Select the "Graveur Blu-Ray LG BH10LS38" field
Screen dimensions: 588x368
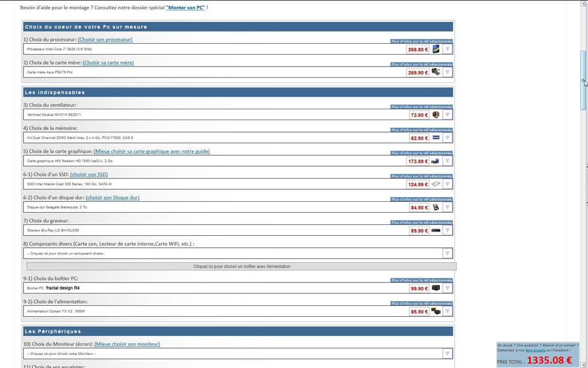[238, 231]
